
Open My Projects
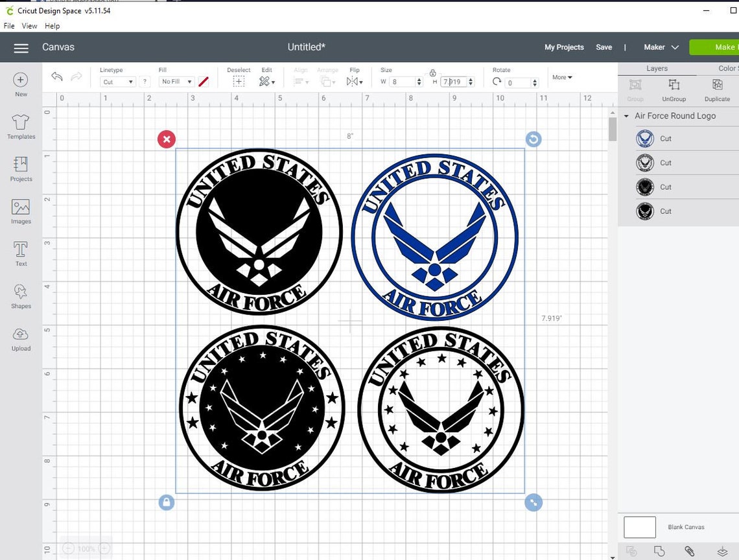point(564,47)
